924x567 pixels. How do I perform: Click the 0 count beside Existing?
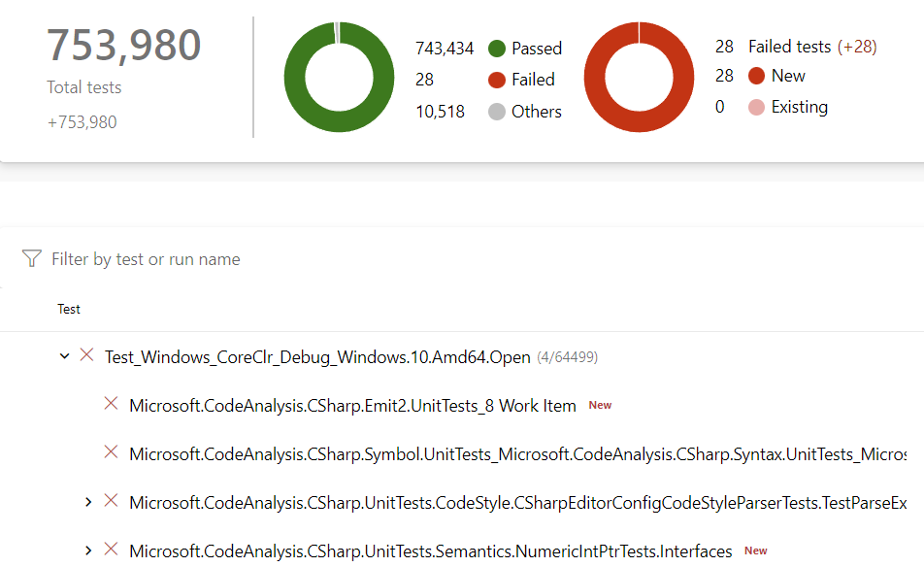pyautogui.click(x=719, y=107)
